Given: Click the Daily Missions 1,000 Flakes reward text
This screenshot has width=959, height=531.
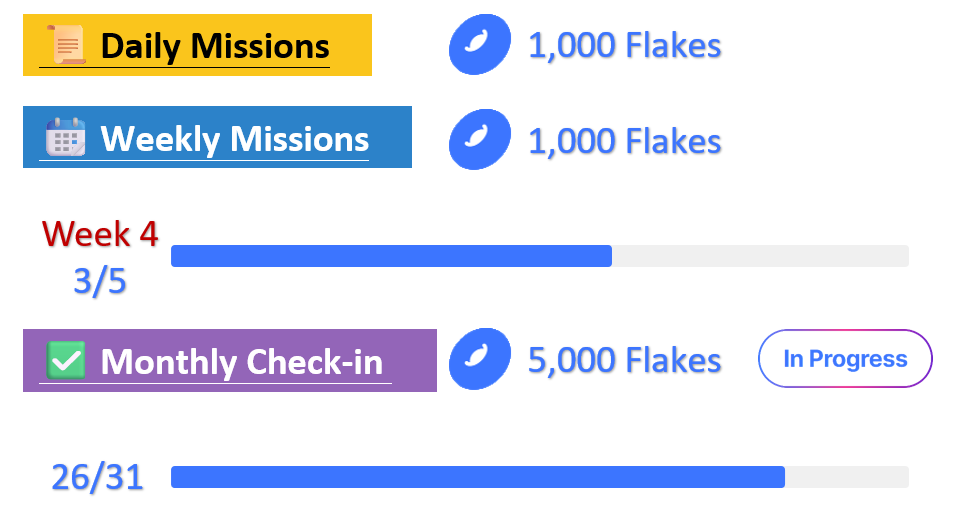Looking at the screenshot, I should pyautogui.click(x=624, y=45).
